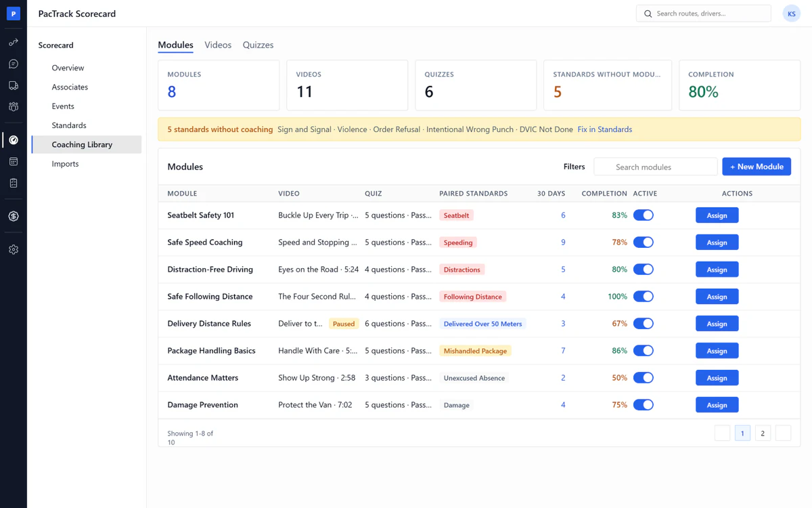Click the Videos count stat card
This screenshot has height=508, width=812.
(347, 85)
